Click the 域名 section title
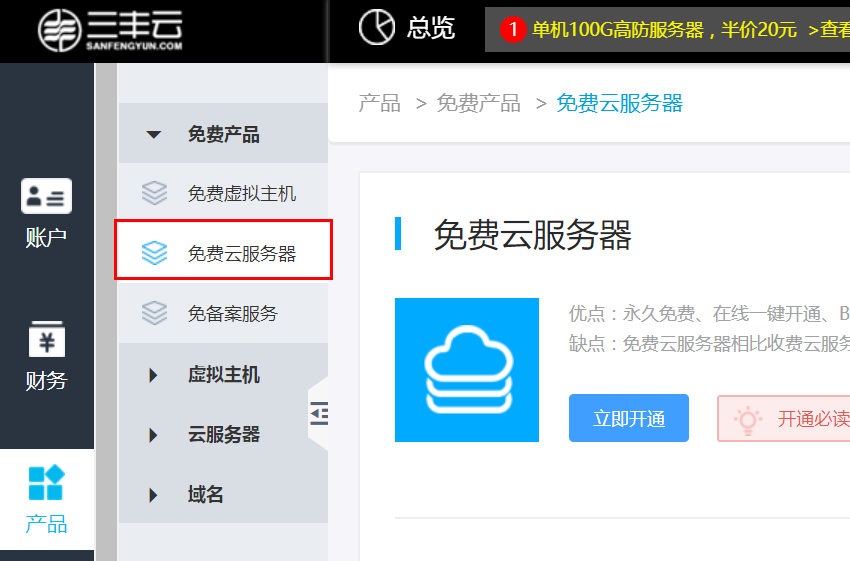The width and height of the screenshot is (850, 561). pos(205,494)
